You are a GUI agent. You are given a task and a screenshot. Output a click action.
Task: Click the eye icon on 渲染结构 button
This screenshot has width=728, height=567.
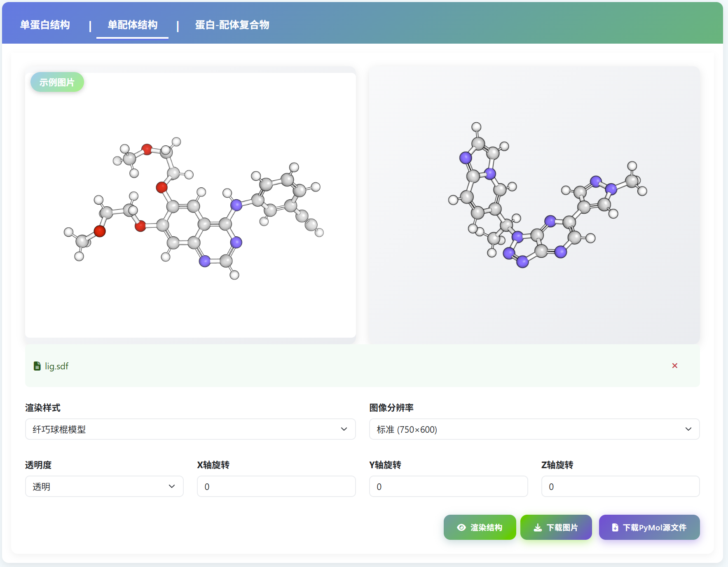[x=462, y=527]
